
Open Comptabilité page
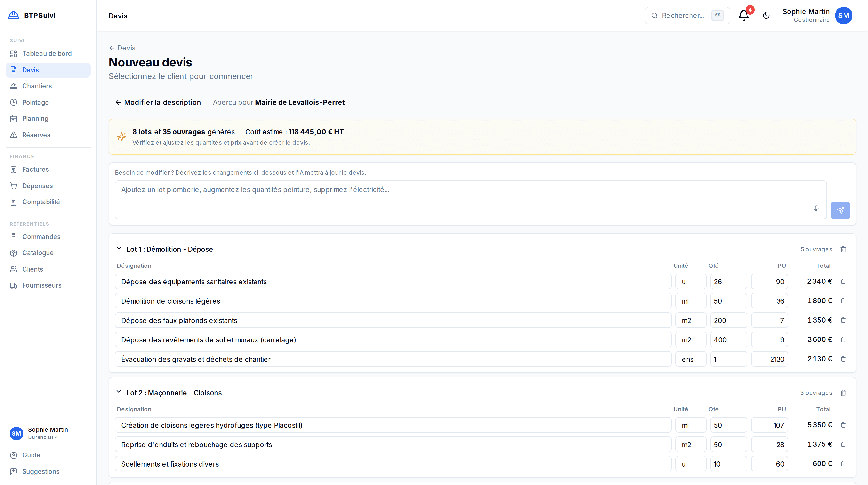[48, 202]
